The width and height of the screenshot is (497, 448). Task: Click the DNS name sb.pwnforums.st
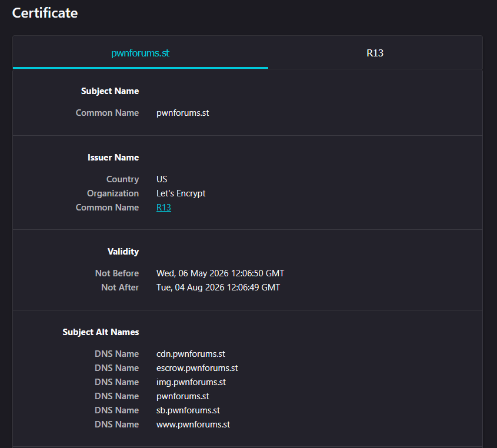[188, 410]
